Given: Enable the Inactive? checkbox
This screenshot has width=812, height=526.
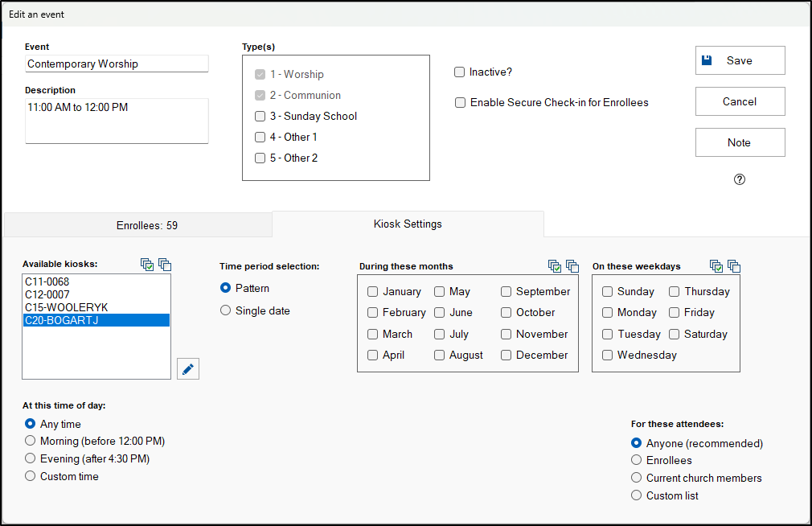Looking at the screenshot, I should [460, 72].
